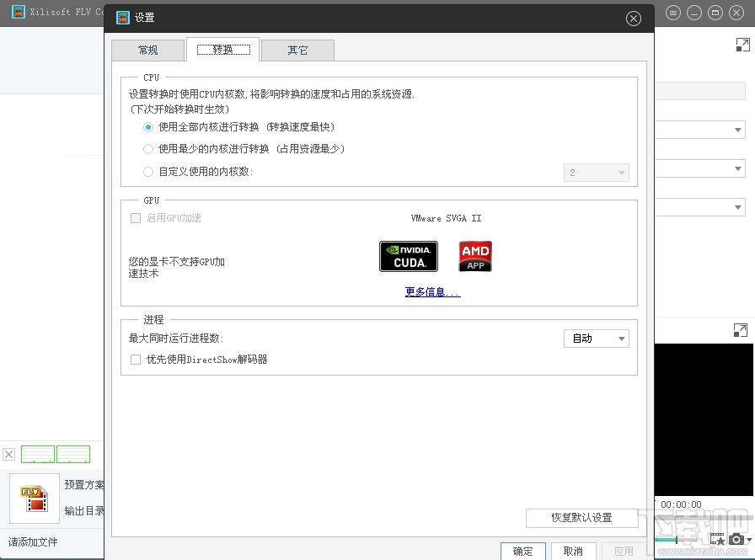Click the 您的显卡不支持GPU加速技术 message
This screenshot has width=755, height=560.
tap(176, 268)
